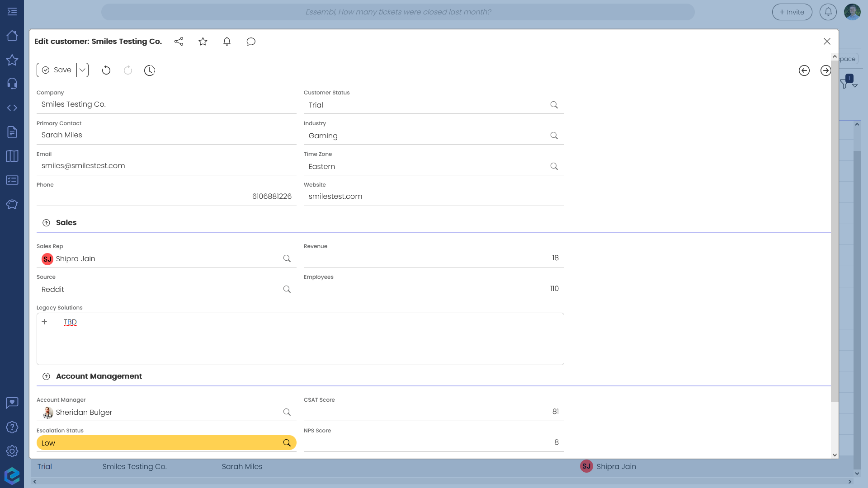Open the support headset sidebar icon
The image size is (868, 488).
(12, 84)
